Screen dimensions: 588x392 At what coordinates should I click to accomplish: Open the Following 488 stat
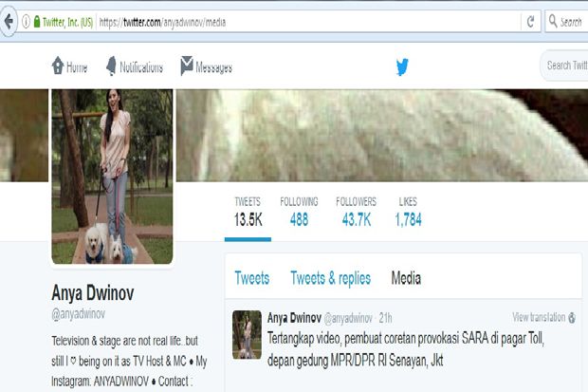tap(299, 213)
